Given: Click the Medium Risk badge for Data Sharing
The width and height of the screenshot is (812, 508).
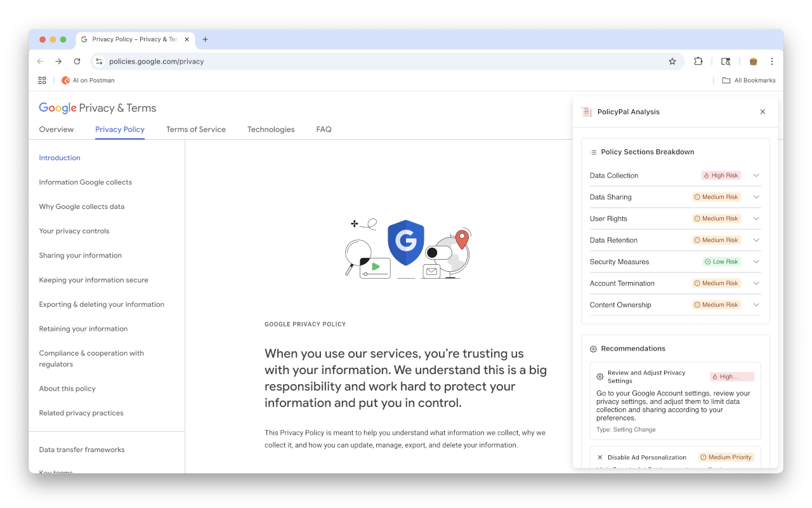Looking at the screenshot, I should pos(717,197).
